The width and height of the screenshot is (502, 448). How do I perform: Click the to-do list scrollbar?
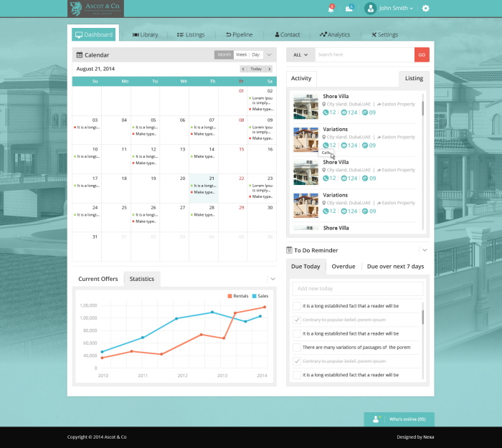pyautogui.click(x=422, y=317)
